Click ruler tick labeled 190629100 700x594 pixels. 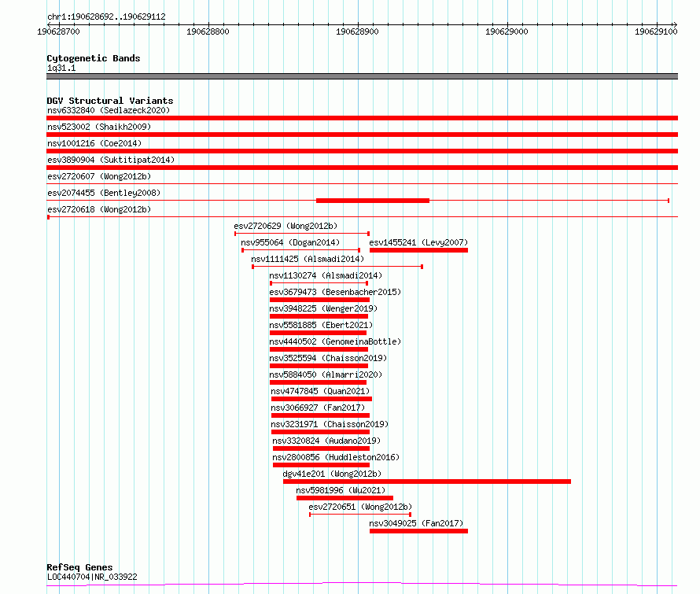tap(656, 31)
